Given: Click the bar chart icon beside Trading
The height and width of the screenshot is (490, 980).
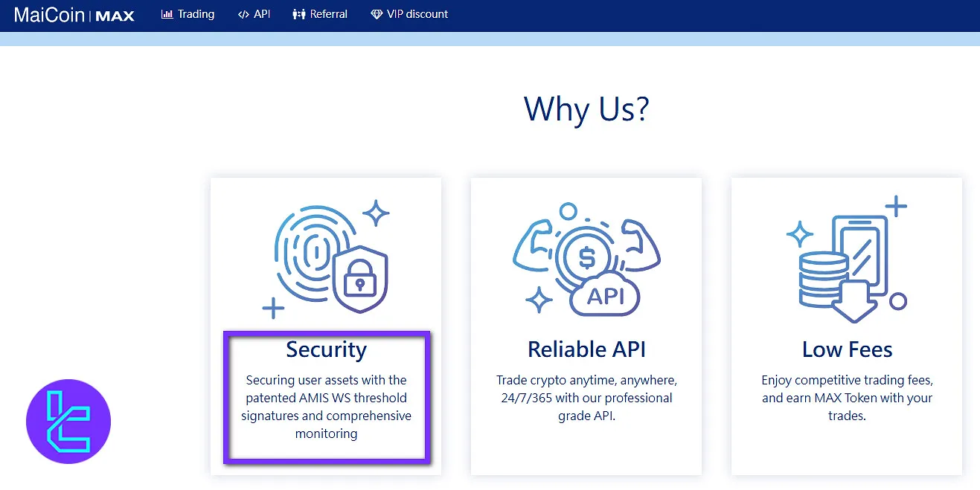Looking at the screenshot, I should coord(167,14).
